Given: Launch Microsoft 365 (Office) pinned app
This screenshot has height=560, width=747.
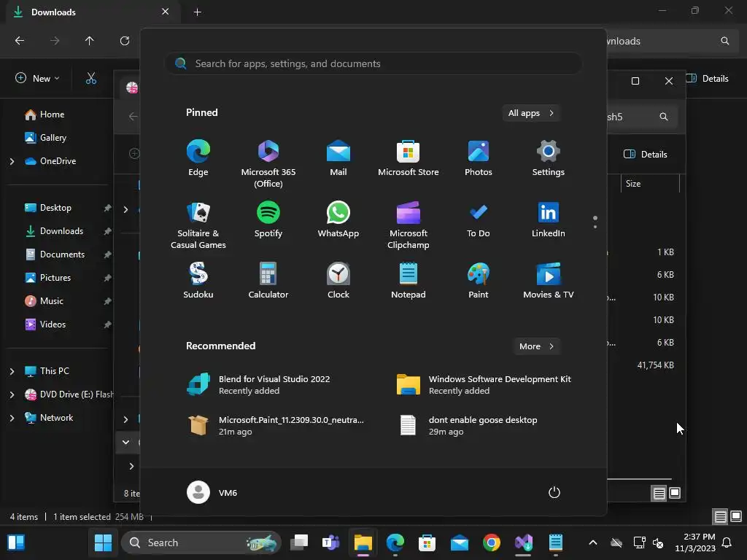Looking at the screenshot, I should coord(268,163).
